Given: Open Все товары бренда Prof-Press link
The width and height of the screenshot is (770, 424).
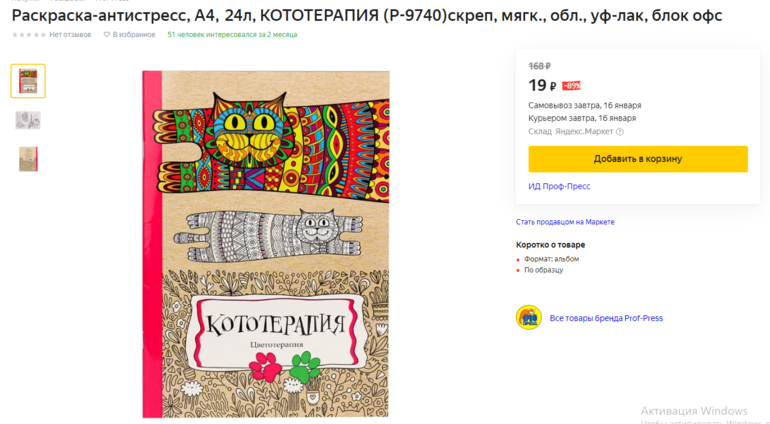Looking at the screenshot, I should point(606,318).
